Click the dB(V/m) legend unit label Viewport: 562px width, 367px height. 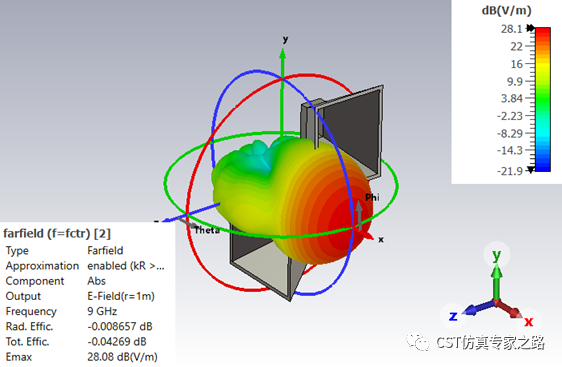[x=506, y=10]
